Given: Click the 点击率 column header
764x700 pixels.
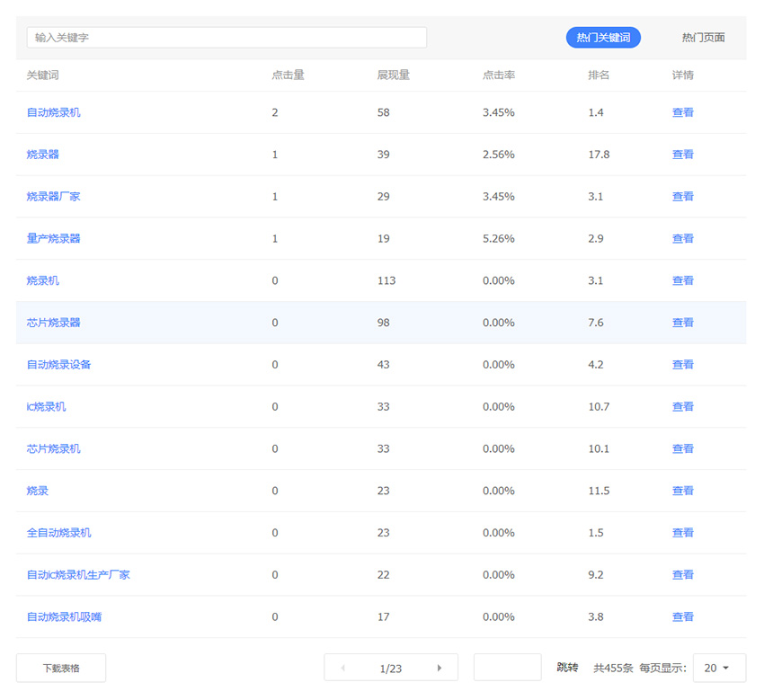Looking at the screenshot, I should point(499,75).
